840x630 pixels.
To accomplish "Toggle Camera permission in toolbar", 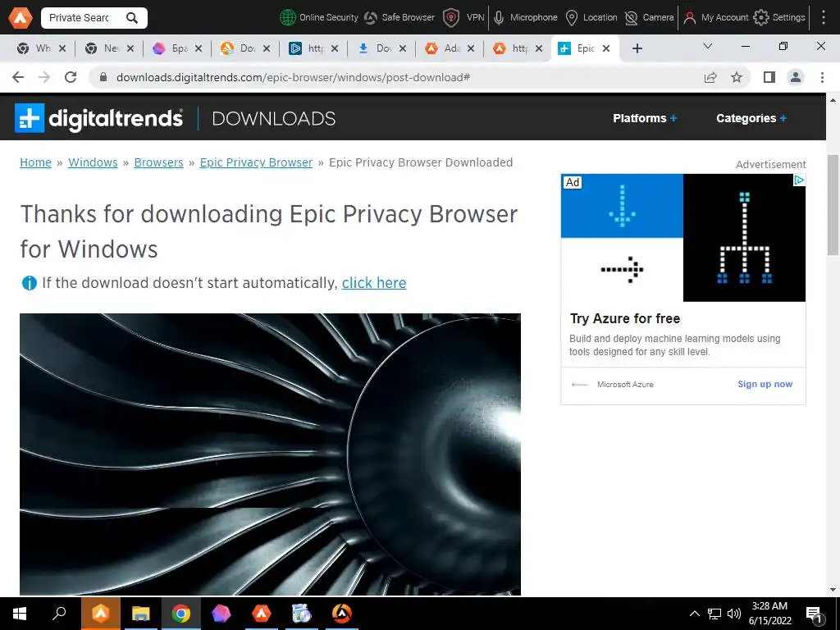I will [650, 18].
